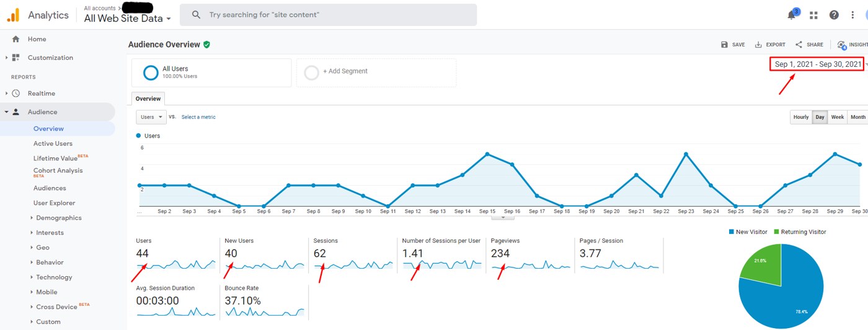Open the Insights icon

(841, 45)
